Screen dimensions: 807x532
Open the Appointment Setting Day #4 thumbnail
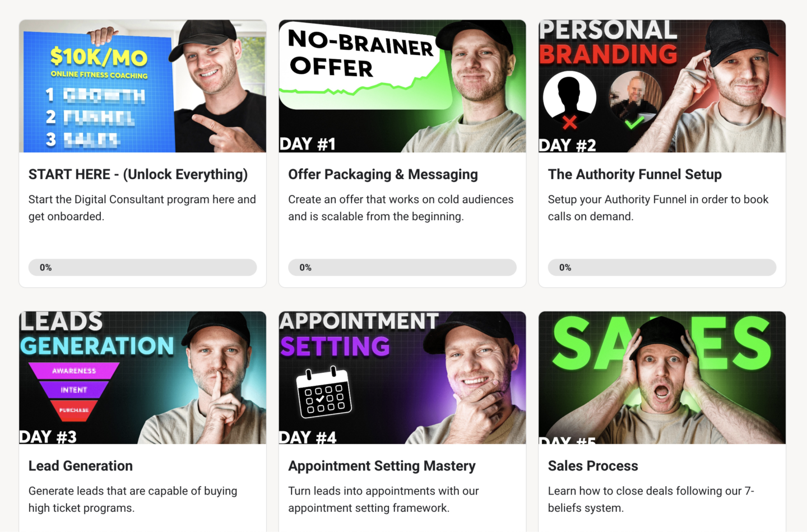[x=402, y=377]
